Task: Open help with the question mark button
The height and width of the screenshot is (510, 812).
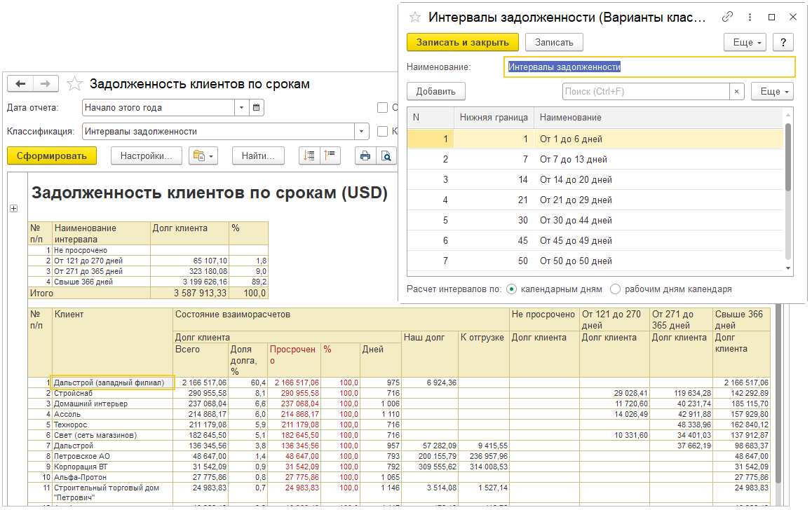Action: pos(783,42)
